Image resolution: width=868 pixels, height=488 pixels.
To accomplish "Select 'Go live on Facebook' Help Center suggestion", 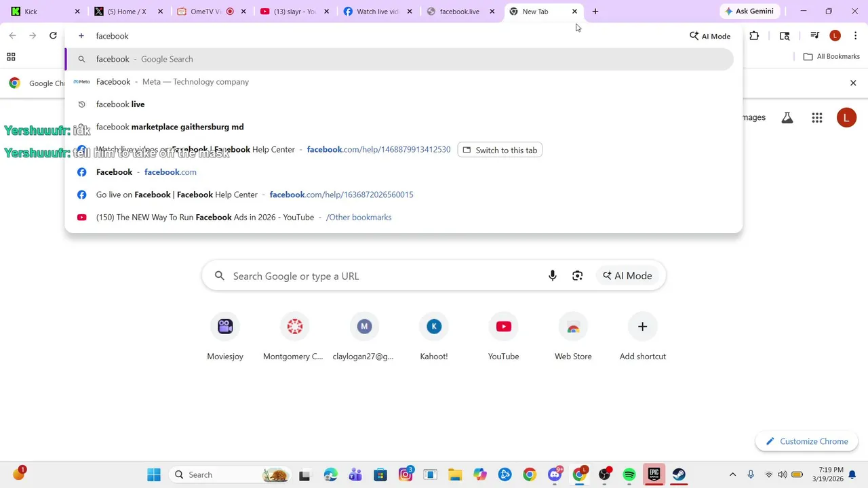I will click(399, 195).
